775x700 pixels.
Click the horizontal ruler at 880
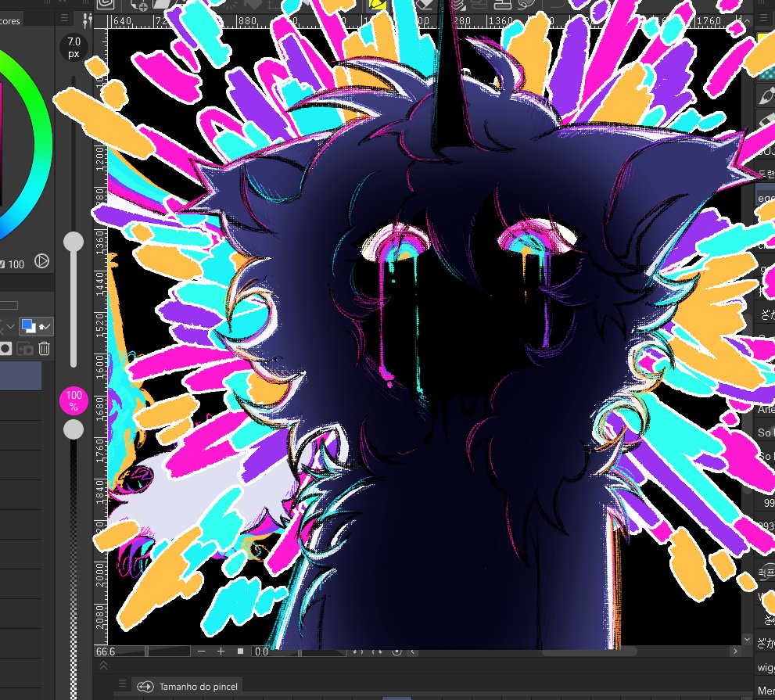(246, 21)
